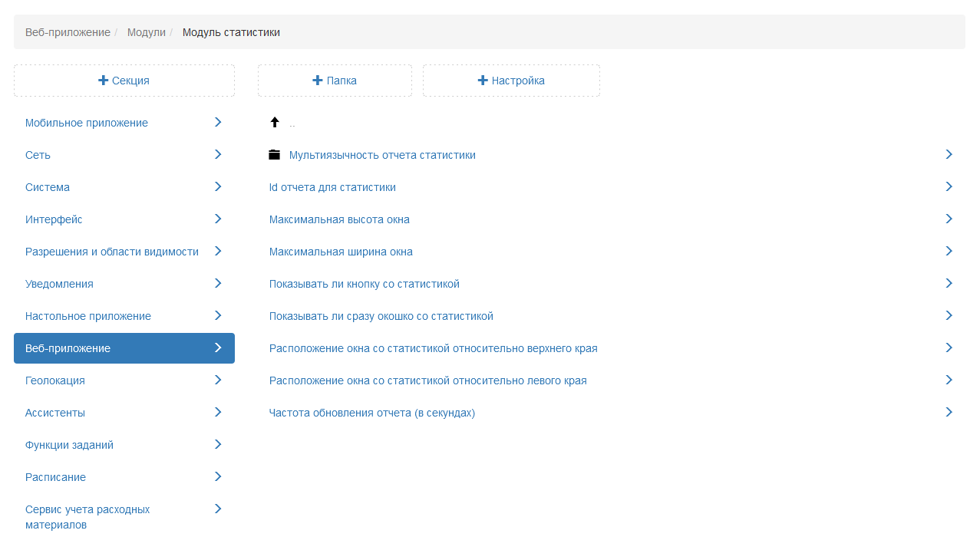
Task: Go to Модули in the breadcrumb
Action: click(146, 32)
